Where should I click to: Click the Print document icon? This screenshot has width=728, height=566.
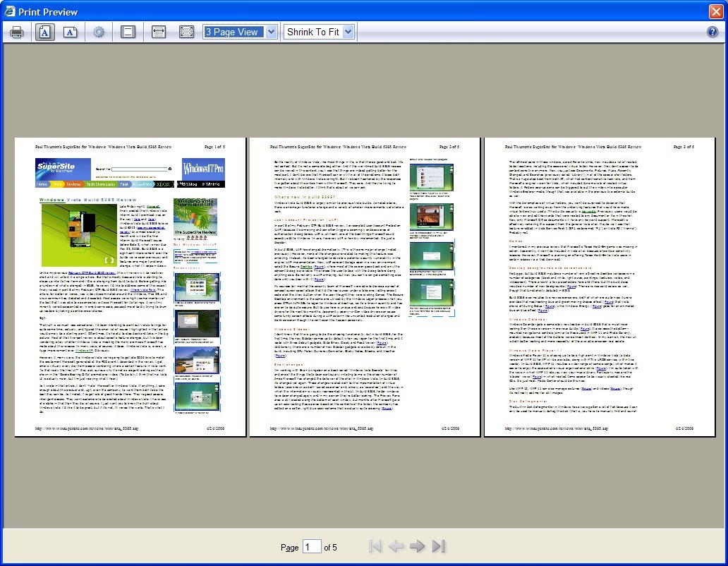[x=17, y=32]
